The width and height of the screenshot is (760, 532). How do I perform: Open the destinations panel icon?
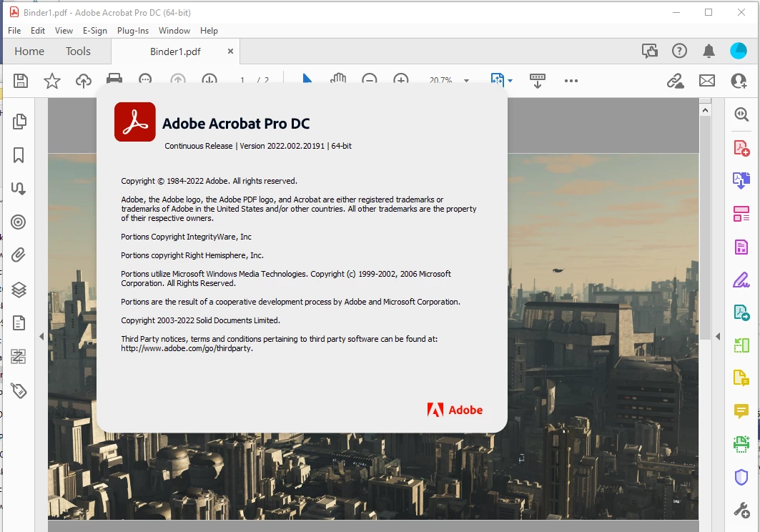coord(19,222)
